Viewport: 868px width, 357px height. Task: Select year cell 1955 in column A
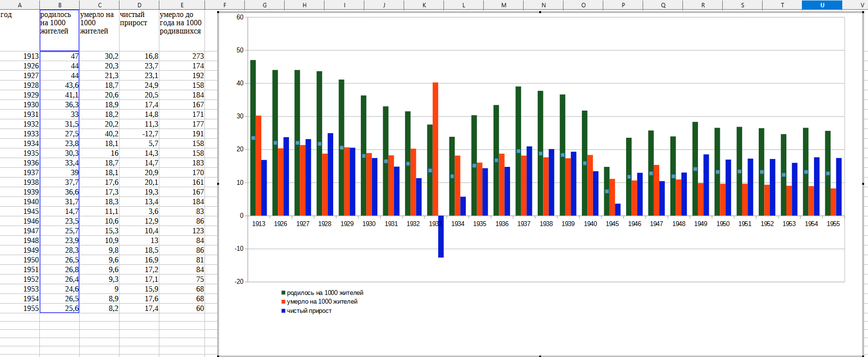pyautogui.click(x=20, y=308)
